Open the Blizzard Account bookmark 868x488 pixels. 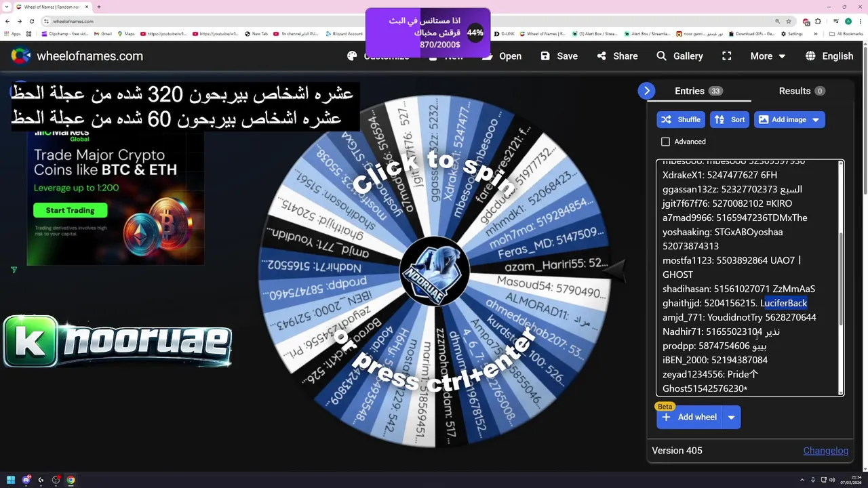point(344,34)
